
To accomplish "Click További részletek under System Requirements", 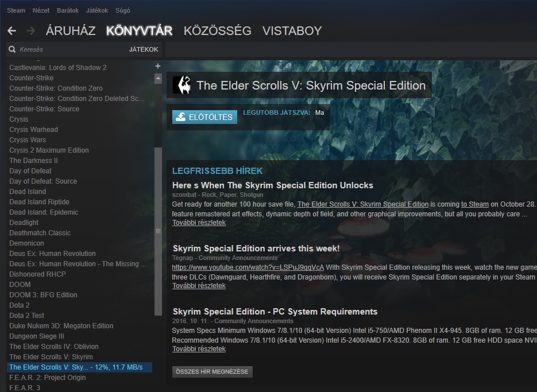I will (x=199, y=349).
